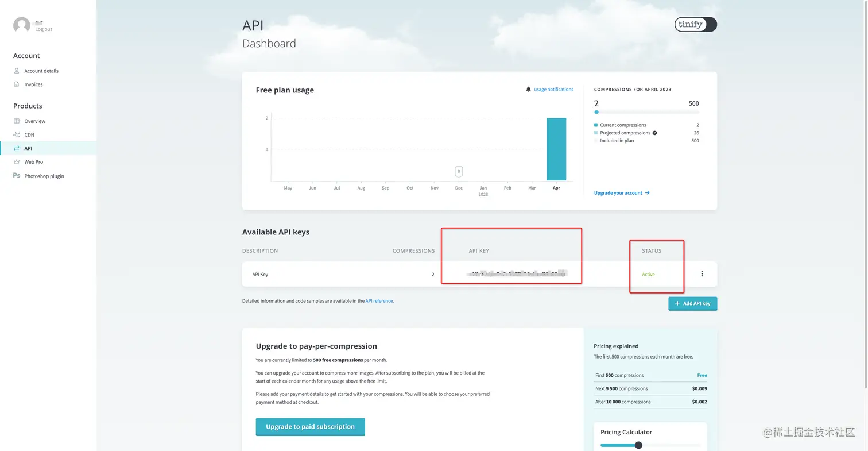The image size is (868, 451).
Task: Click Upgrade to paid subscription button
Action: (x=310, y=427)
